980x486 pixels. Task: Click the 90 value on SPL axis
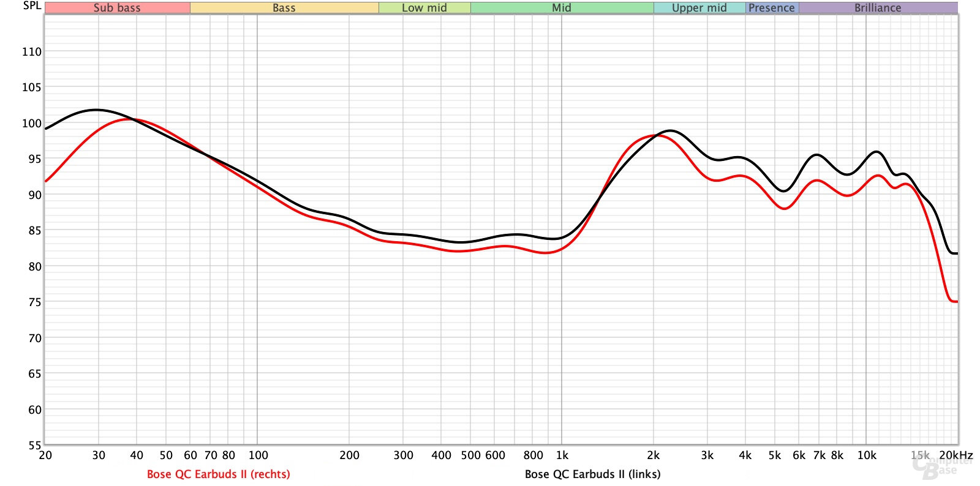click(x=35, y=195)
